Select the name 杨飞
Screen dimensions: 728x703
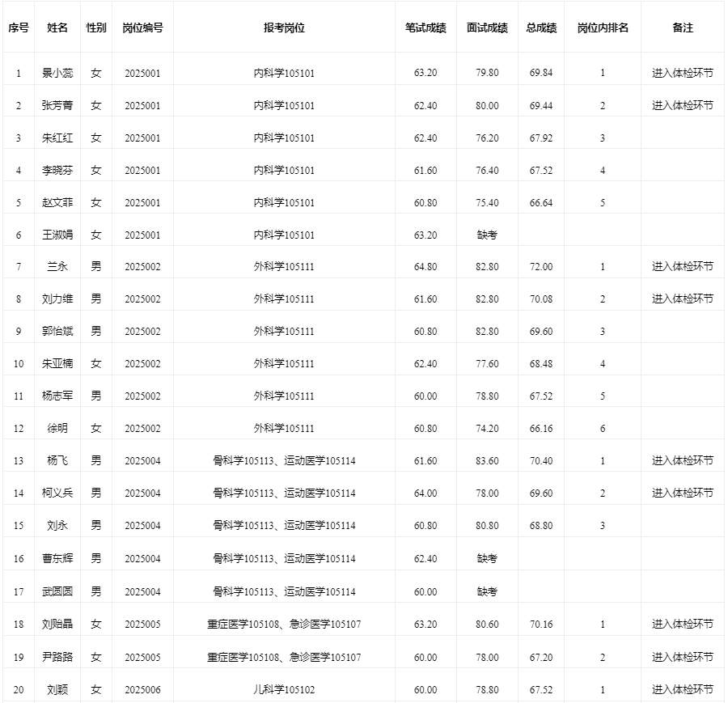(57, 460)
